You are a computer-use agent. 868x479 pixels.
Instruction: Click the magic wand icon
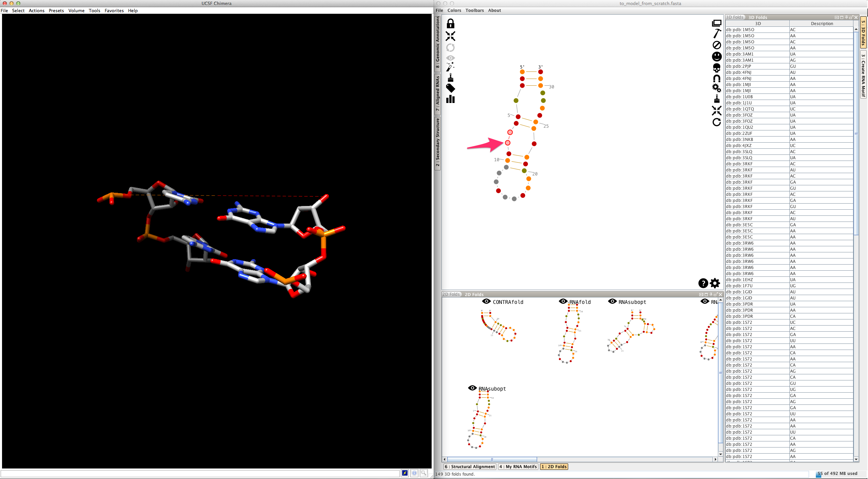pyautogui.click(x=450, y=67)
